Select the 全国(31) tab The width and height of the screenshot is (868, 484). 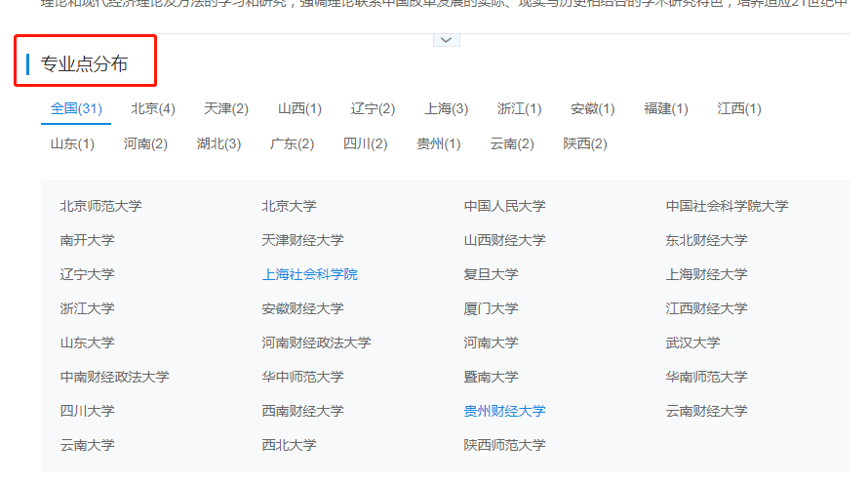pos(76,108)
